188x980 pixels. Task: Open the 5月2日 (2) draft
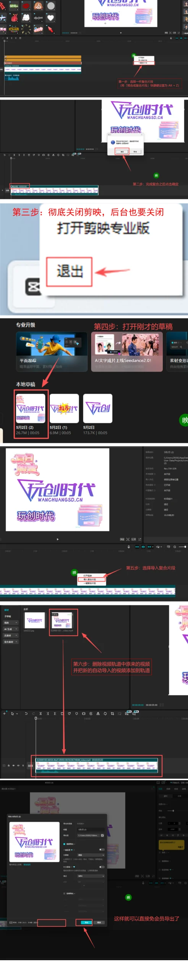coord(31,414)
